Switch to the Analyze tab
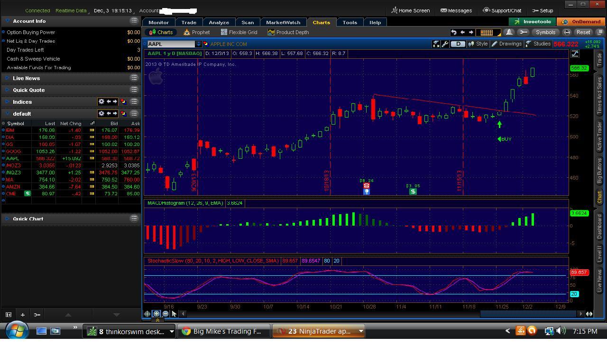Viewport: 607px width, 364px height. 219,22
